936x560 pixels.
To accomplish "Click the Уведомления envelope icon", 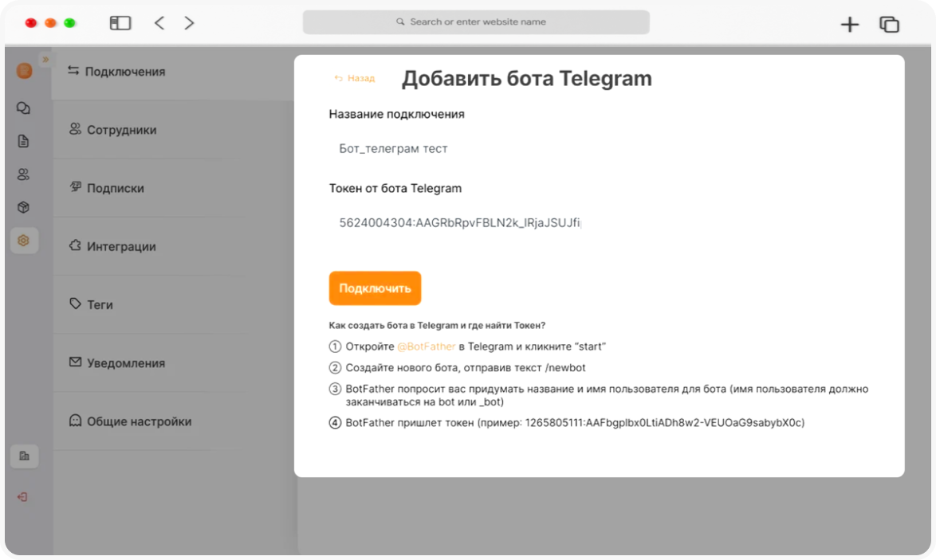I will point(75,362).
